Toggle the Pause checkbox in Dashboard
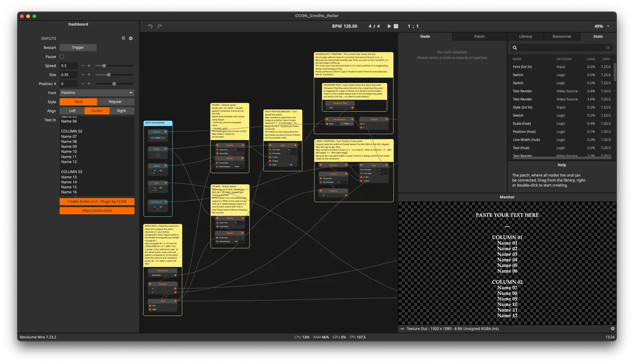The width and height of the screenshot is (634, 364). click(x=62, y=57)
